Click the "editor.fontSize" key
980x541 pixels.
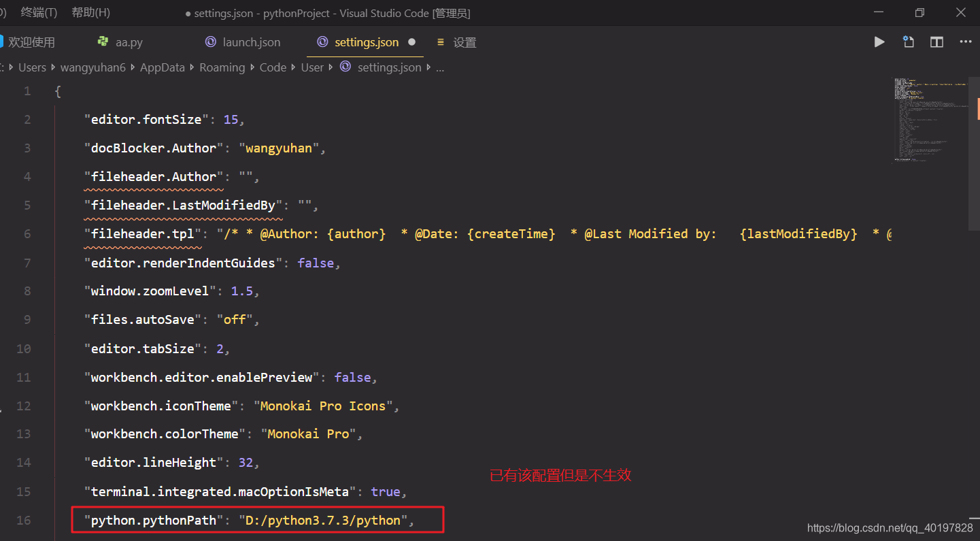(x=147, y=119)
